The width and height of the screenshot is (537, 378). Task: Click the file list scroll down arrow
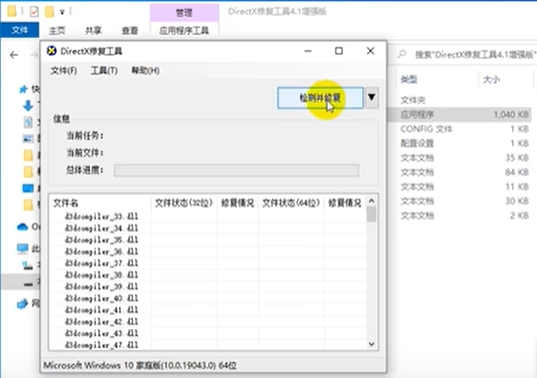pyautogui.click(x=372, y=344)
